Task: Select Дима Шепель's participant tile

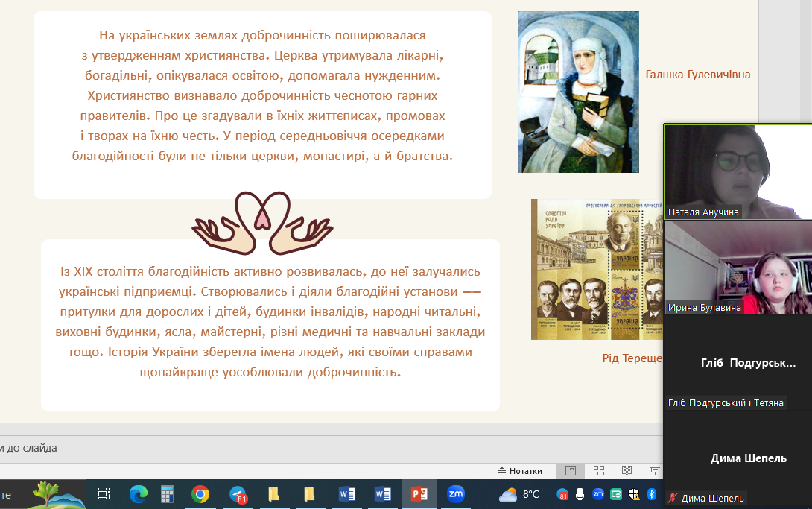Action: point(738,458)
